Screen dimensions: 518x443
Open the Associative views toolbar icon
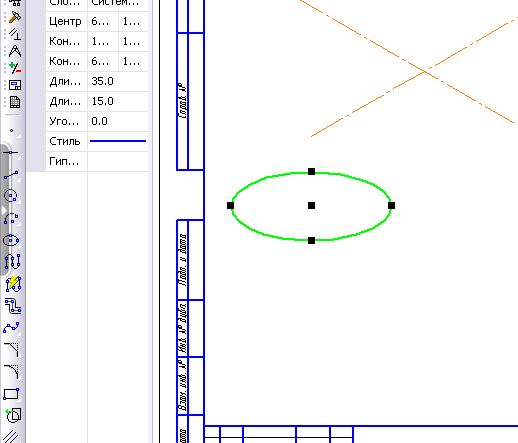click(x=15, y=85)
